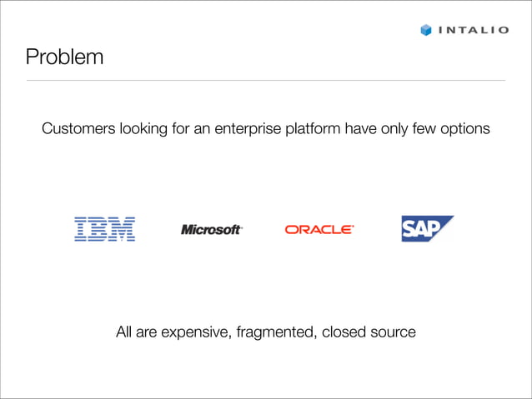This screenshot has width=532, height=399.
Task: Click the Microsoft logo
Action: pyautogui.click(x=212, y=229)
